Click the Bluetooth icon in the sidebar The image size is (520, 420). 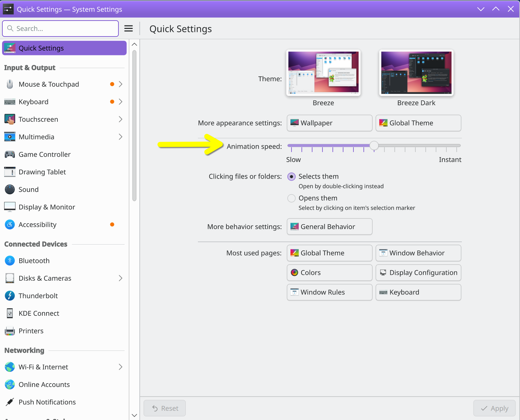pyautogui.click(x=10, y=261)
